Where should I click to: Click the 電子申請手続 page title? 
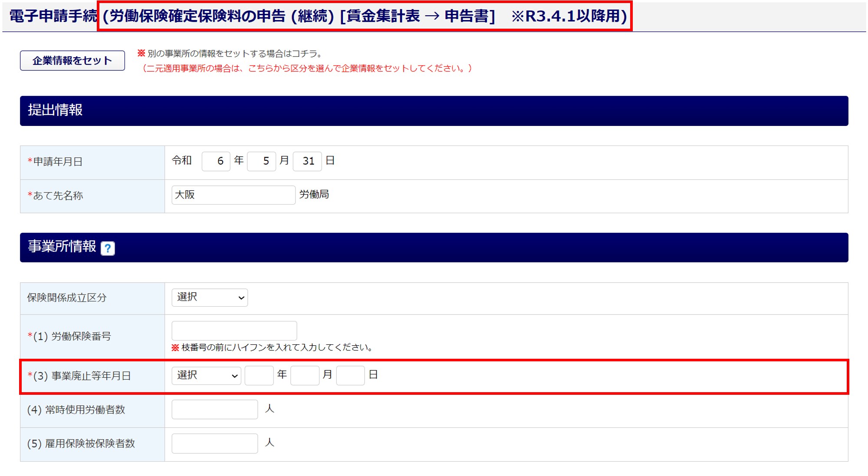(53, 16)
